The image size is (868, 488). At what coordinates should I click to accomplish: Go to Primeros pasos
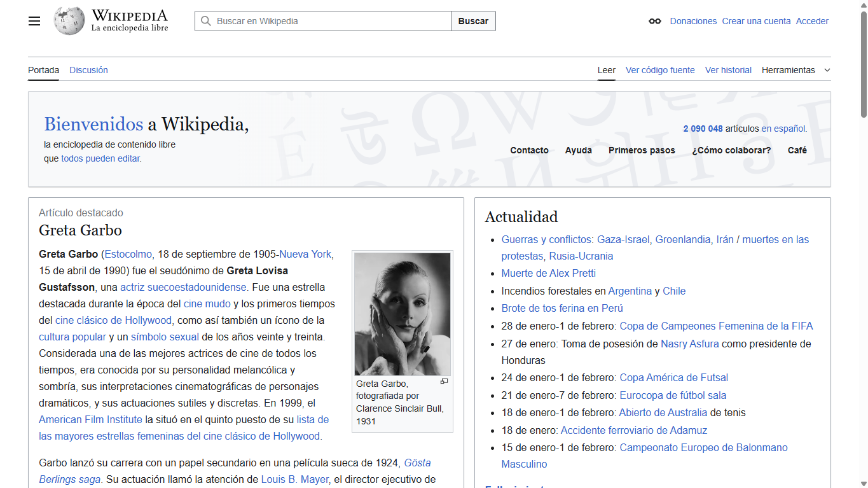tap(642, 150)
